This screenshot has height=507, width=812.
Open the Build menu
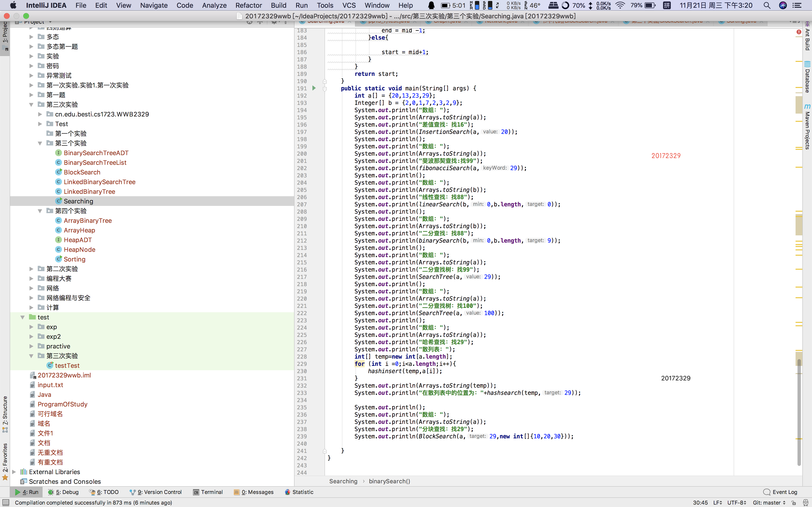tap(279, 5)
